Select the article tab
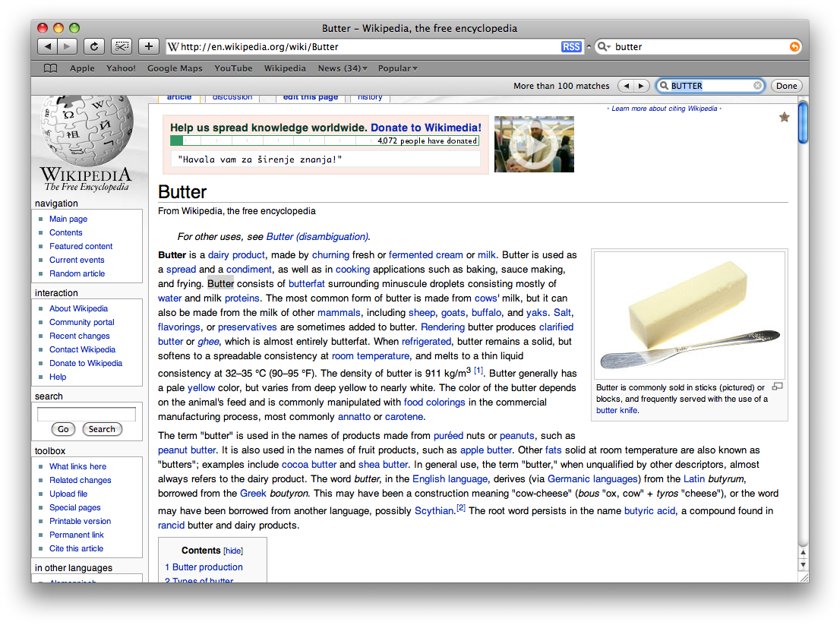This screenshot has height=625, width=840. pos(179,97)
